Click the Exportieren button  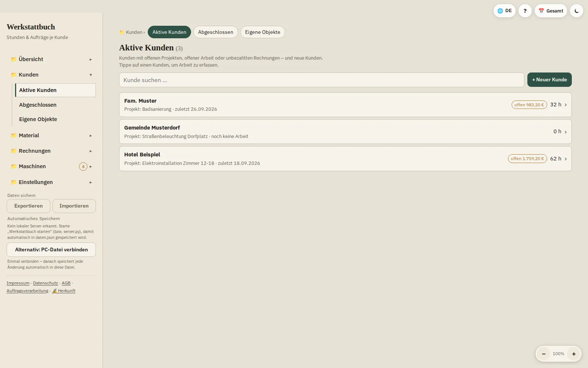[x=28, y=206]
